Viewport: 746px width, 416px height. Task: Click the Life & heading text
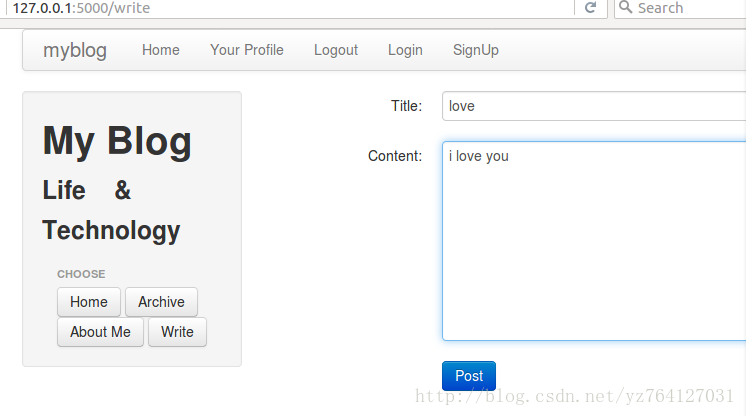pos(87,190)
